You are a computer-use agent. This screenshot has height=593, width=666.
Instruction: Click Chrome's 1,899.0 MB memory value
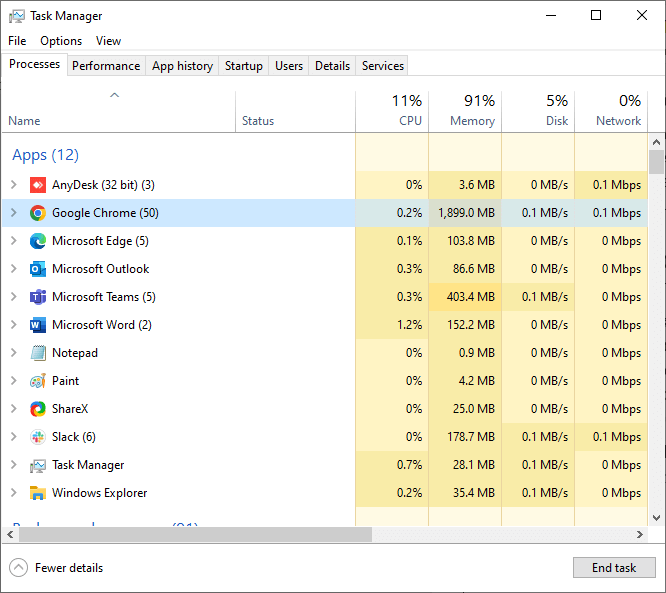click(466, 213)
